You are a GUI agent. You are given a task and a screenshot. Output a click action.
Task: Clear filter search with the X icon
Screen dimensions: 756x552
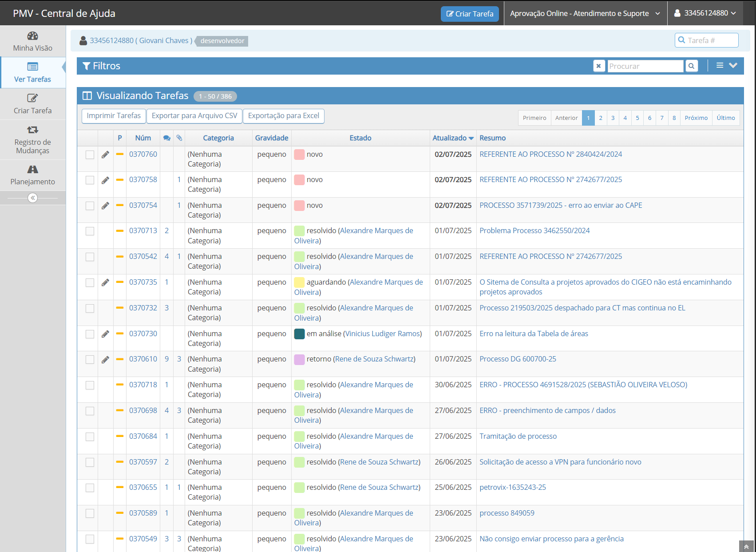(599, 66)
